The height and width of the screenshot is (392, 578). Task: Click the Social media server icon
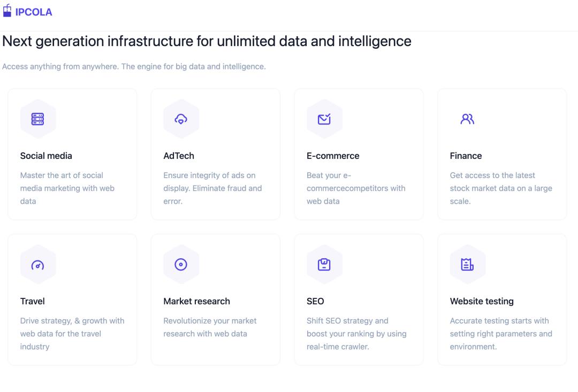37,119
